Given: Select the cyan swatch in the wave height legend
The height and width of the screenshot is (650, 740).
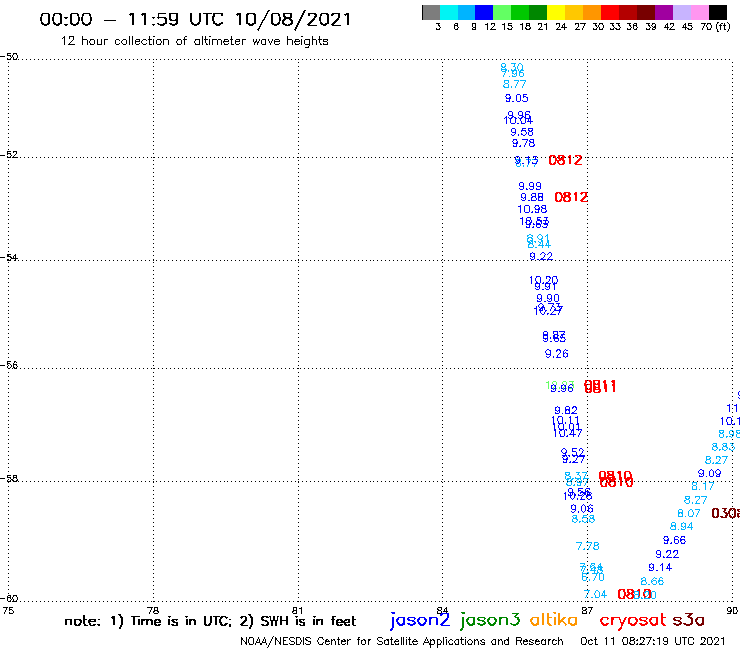Looking at the screenshot, I should (448, 12).
